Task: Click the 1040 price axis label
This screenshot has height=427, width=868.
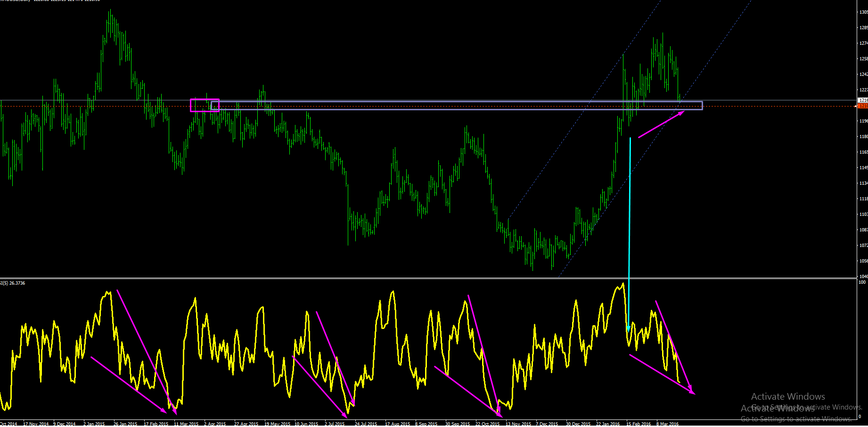Action: click(863, 276)
